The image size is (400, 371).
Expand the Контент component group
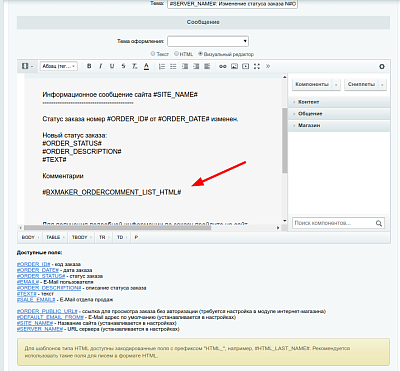click(339, 102)
